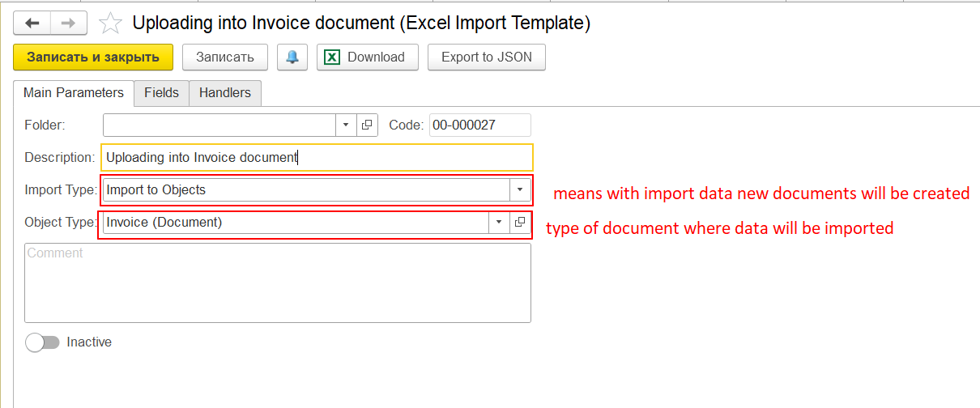Add form to favorites with star icon

click(x=109, y=23)
